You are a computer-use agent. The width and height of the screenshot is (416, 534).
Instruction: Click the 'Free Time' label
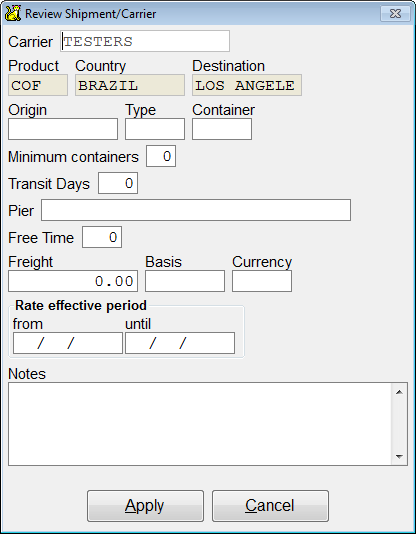(41, 238)
